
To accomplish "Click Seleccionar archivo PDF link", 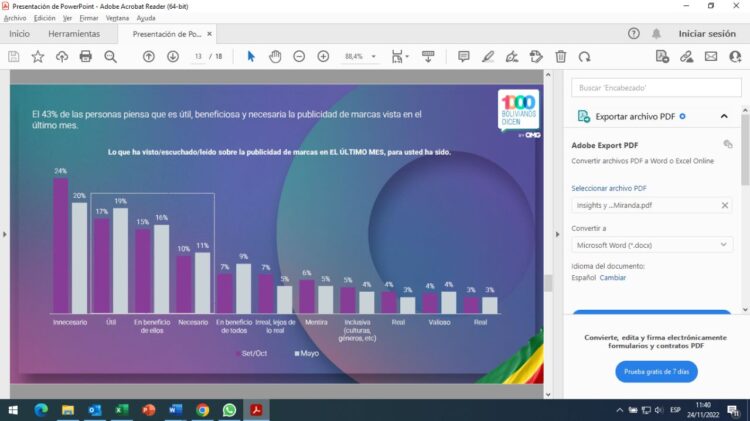I will click(609, 188).
